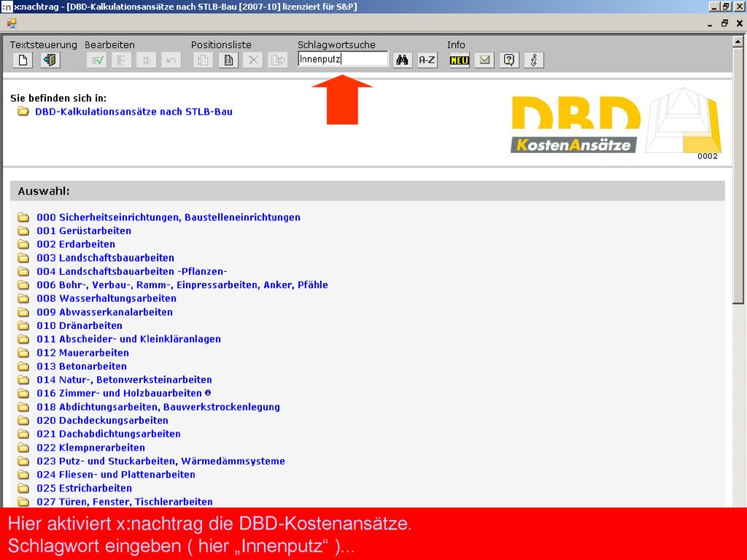Click the folder icon next to 023 Putz- und Stuckarbeiten
The height and width of the screenshot is (560, 747).
[x=23, y=462]
